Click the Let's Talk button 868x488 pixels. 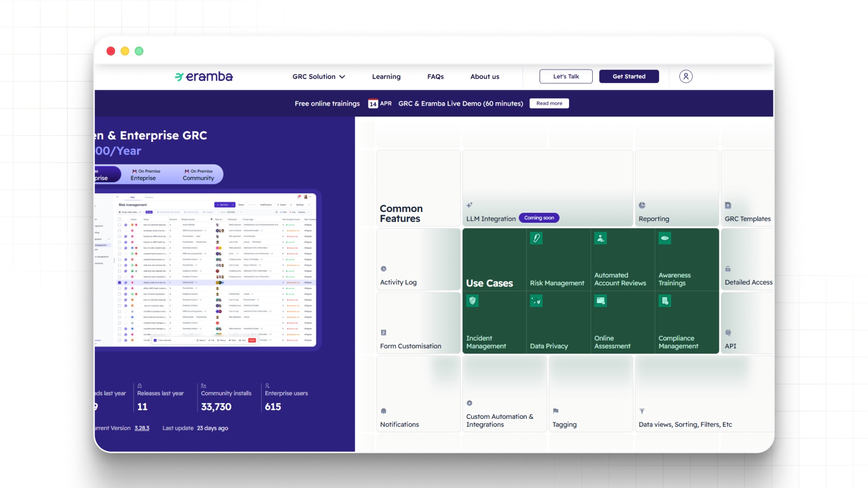[566, 76]
